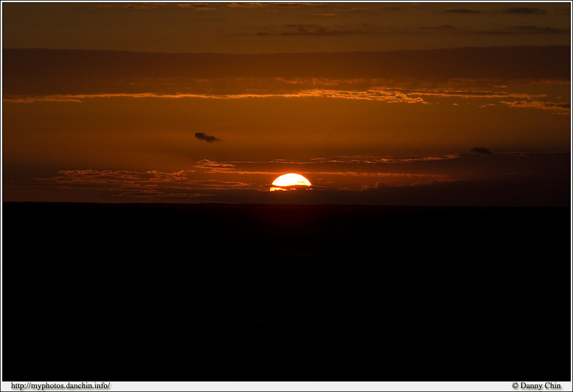Click the © Danny Chin copyright text
Screen dimensions: 573x392
[536, 386]
